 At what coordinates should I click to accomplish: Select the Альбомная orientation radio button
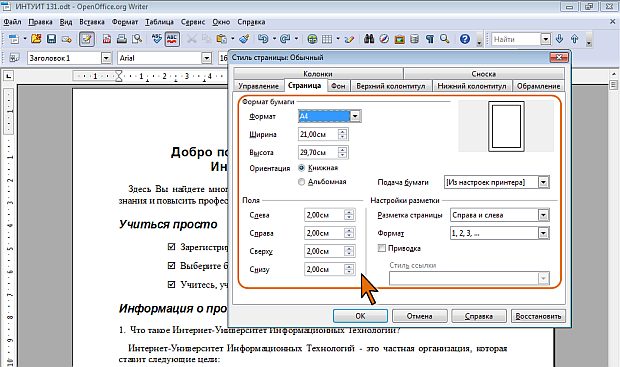point(302,182)
